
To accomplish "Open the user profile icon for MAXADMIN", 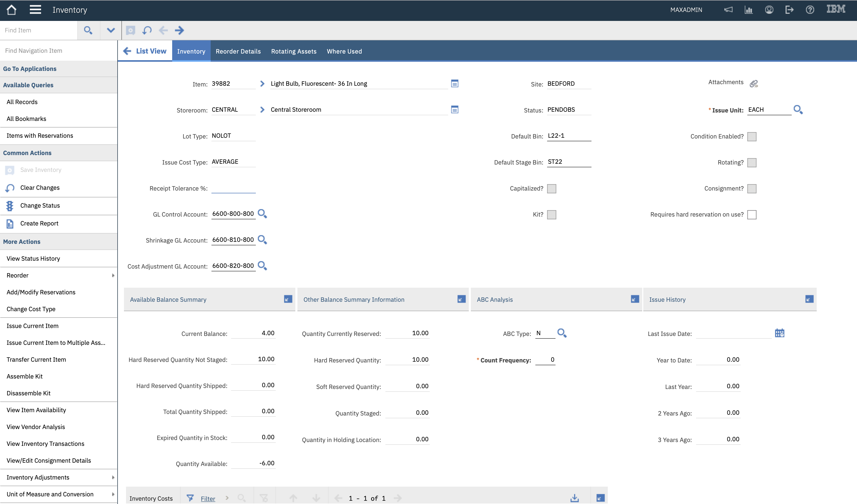I will [x=769, y=9].
